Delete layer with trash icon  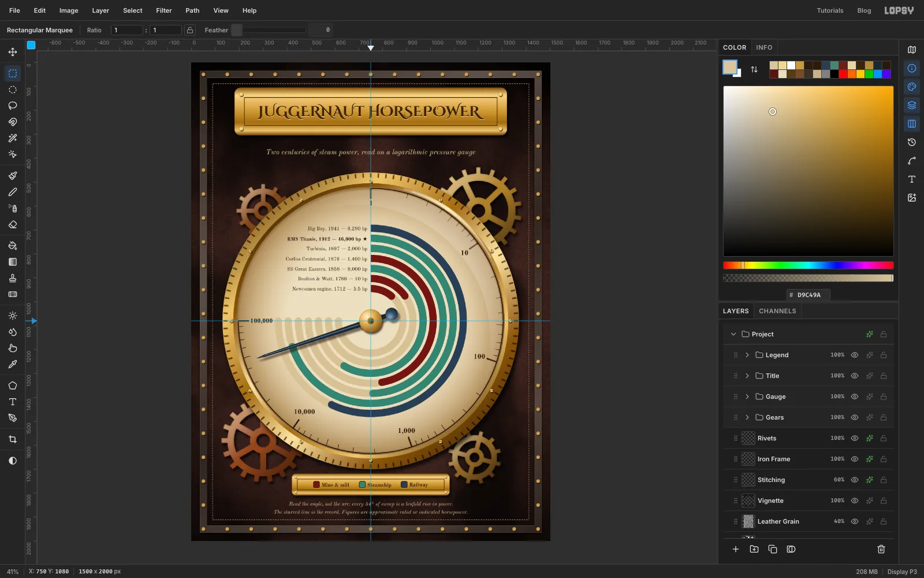881,549
